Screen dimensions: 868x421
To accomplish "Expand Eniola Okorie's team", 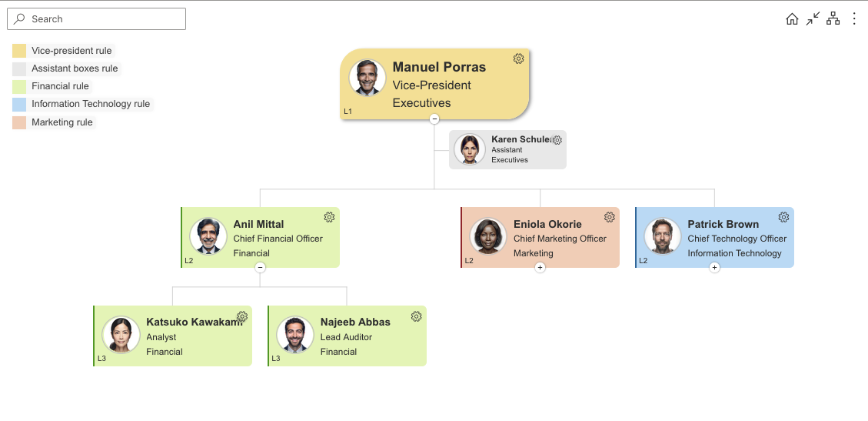I will 540,268.
